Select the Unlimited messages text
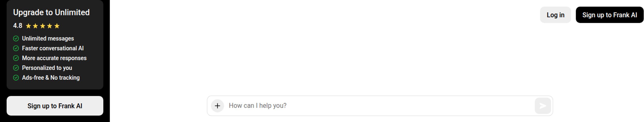The image size is (644, 122). tap(48, 38)
